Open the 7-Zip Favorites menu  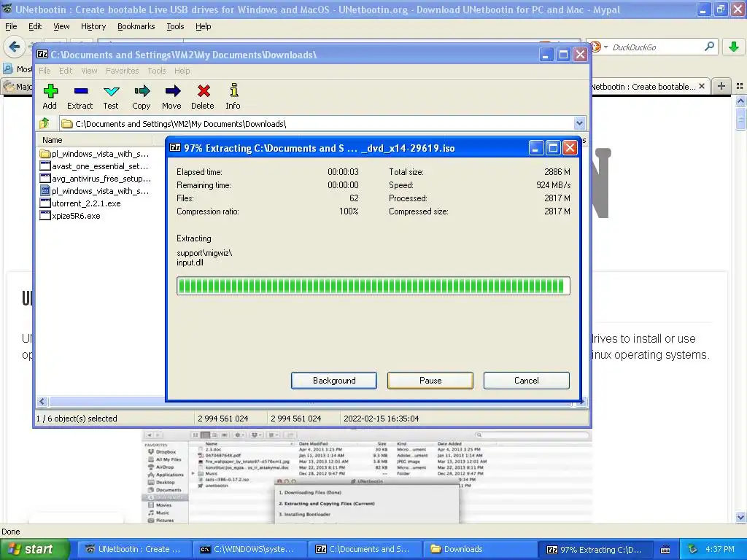122,71
